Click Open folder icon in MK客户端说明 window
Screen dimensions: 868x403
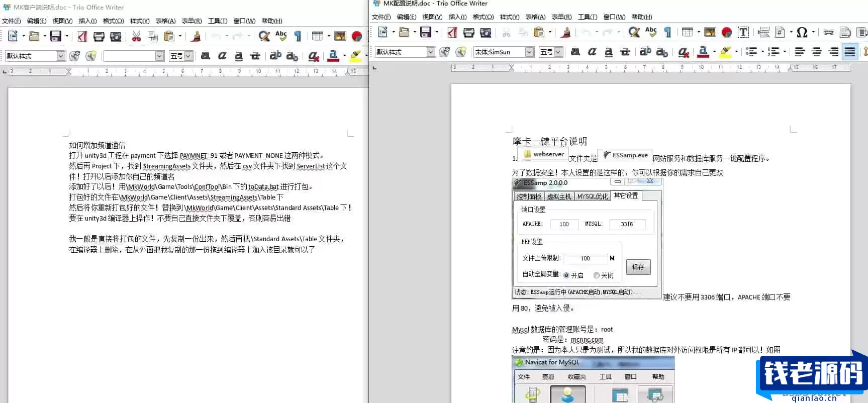[34, 36]
